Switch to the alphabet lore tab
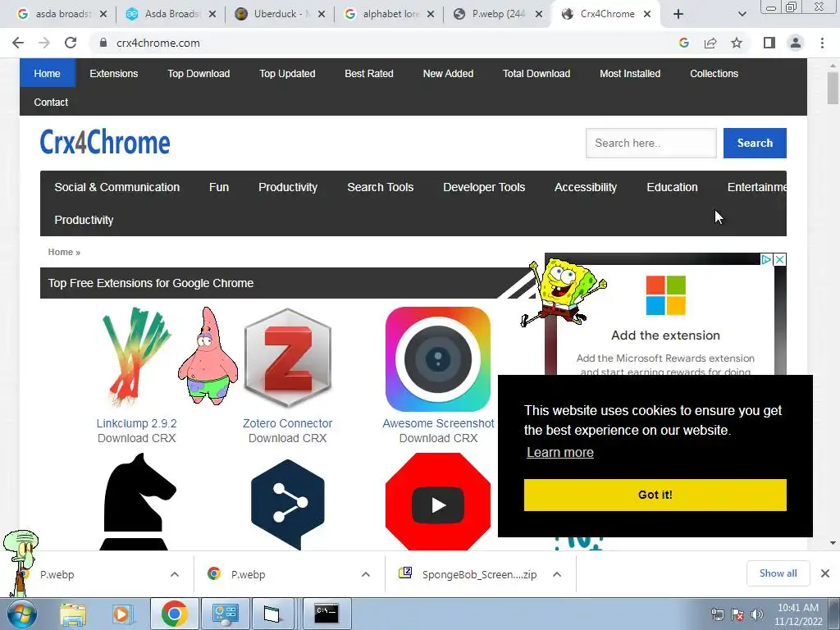 pyautogui.click(x=388, y=14)
